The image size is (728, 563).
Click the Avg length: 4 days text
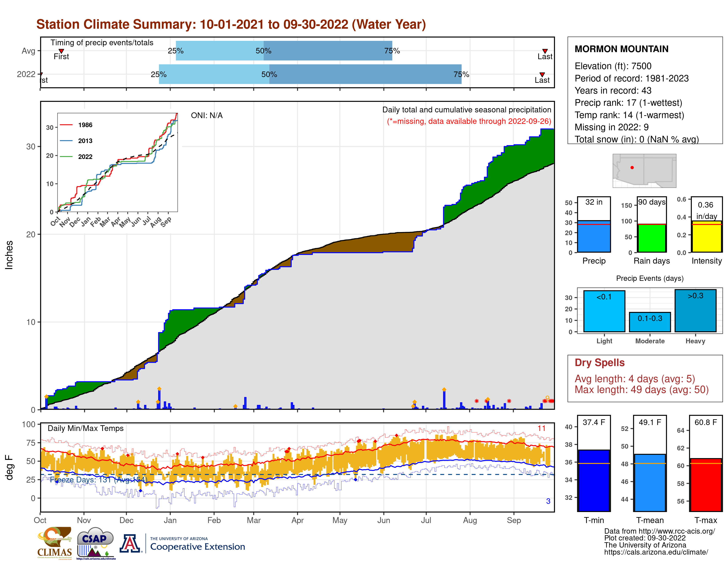coord(635,379)
